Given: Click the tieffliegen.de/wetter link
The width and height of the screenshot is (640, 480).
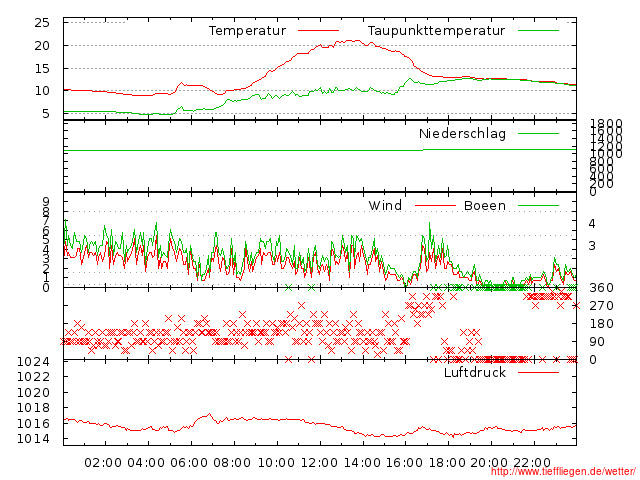Looking at the screenshot, I should pyautogui.click(x=563, y=472).
